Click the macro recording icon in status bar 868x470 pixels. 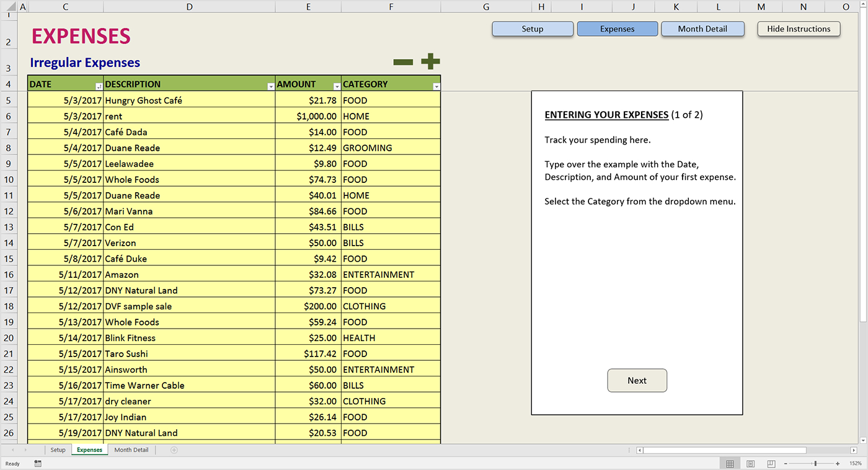tap(38, 464)
